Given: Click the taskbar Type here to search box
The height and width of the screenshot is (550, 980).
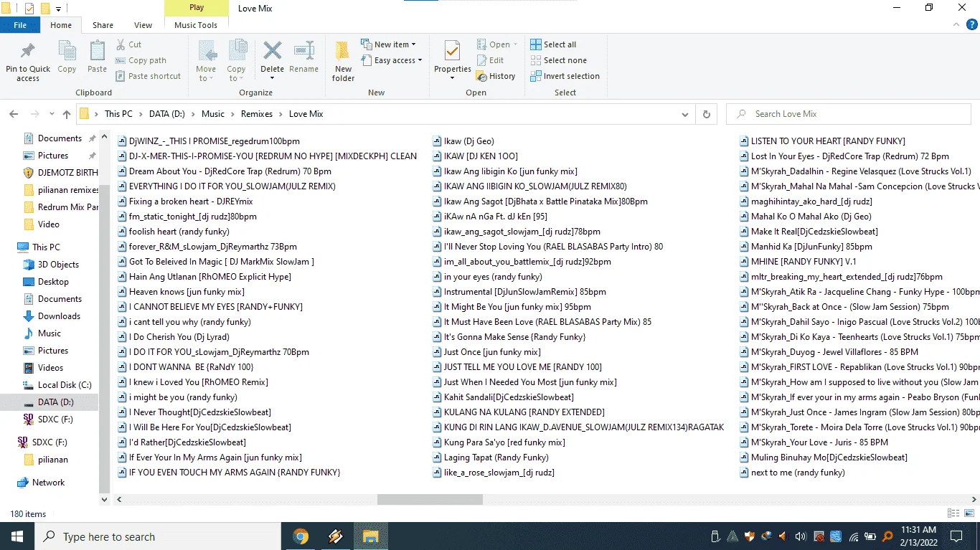Looking at the screenshot, I should click(x=158, y=536).
